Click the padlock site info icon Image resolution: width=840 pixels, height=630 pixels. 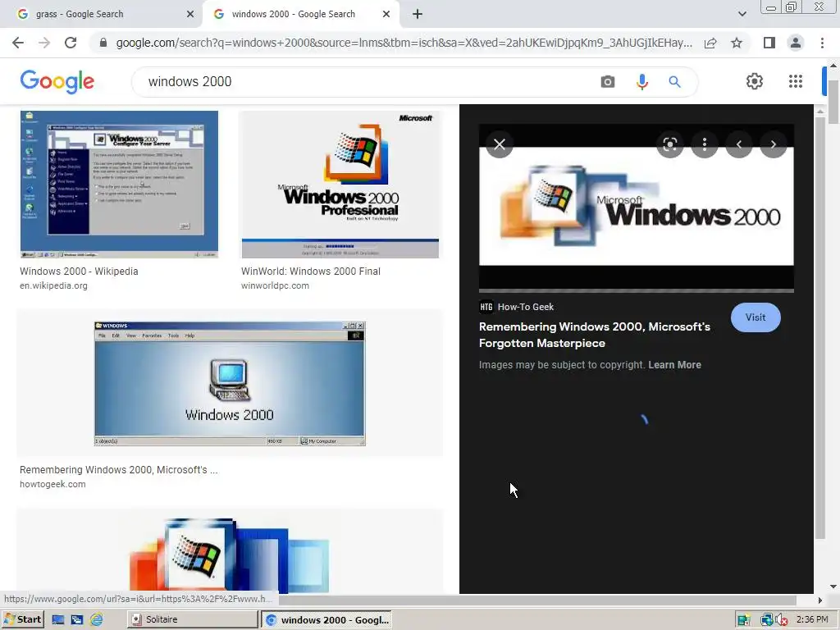point(103,43)
